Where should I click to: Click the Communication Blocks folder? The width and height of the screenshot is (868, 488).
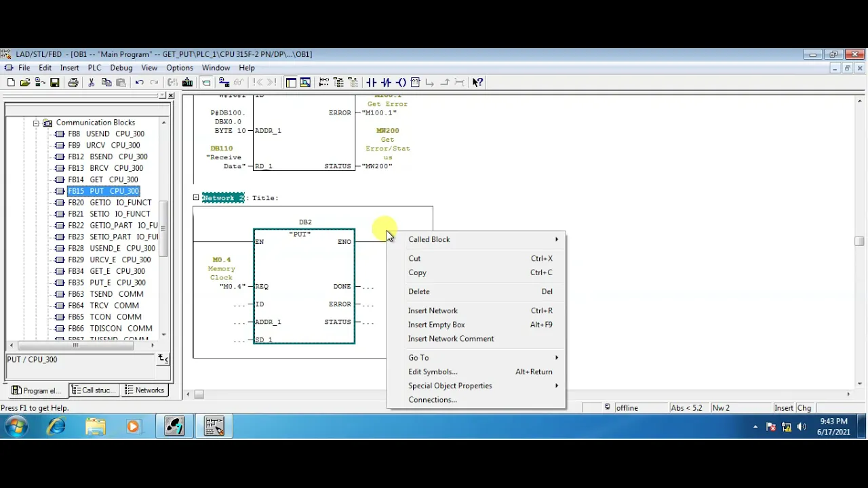(96, 123)
